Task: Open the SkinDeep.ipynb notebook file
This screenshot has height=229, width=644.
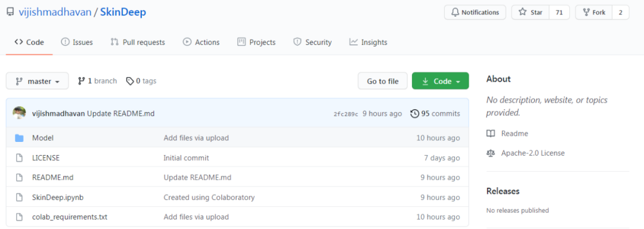Action: 58,197
